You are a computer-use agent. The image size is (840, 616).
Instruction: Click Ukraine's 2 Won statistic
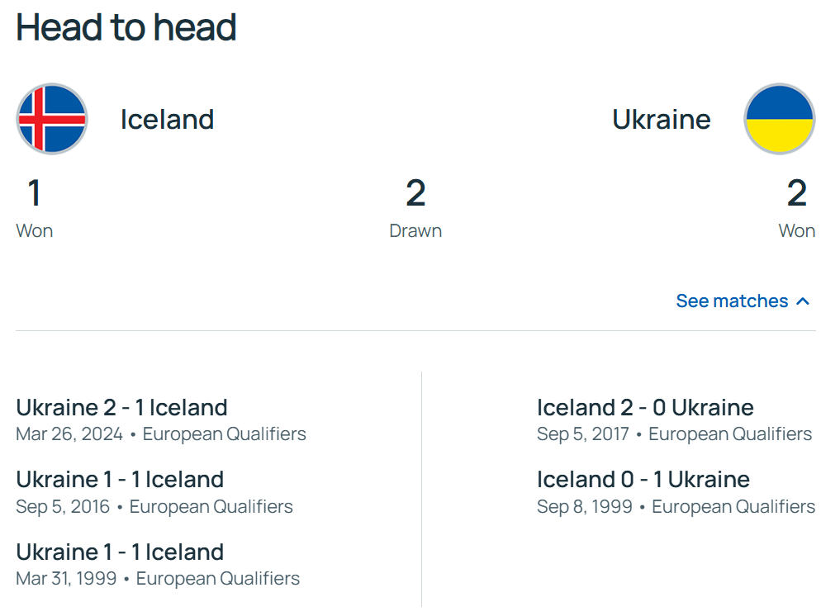[x=796, y=193]
